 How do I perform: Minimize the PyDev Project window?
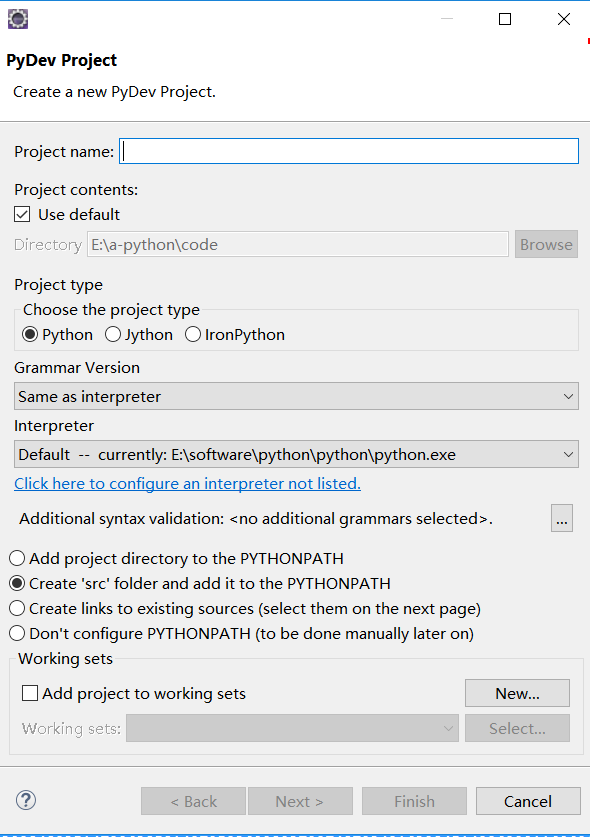447,19
